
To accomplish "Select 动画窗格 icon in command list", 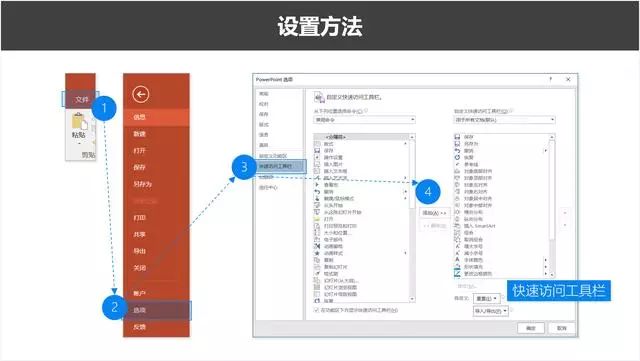I will point(317,246).
